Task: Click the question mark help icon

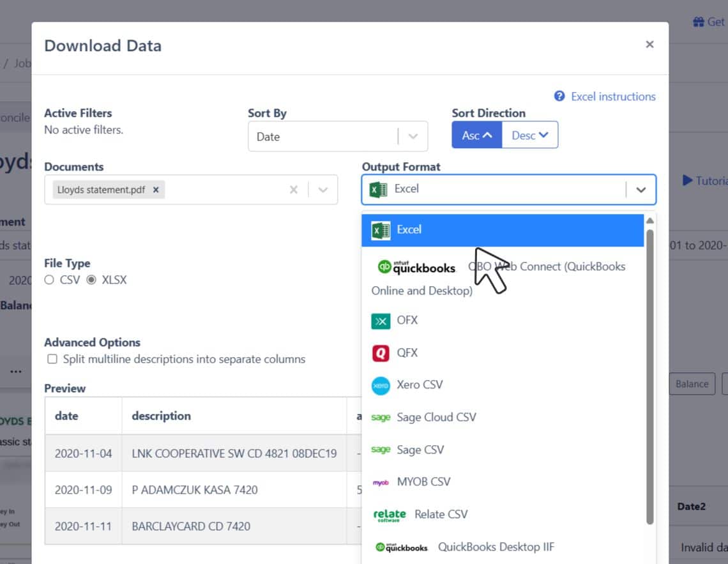Action: pos(559,96)
